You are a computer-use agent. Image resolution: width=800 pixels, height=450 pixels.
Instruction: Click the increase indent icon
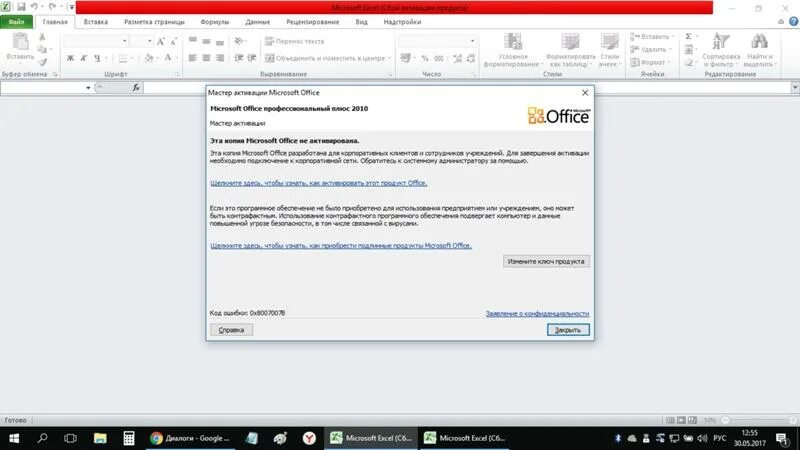(x=252, y=58)
